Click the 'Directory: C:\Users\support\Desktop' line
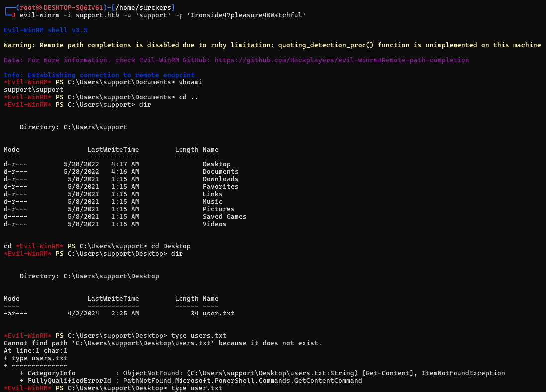This screenshot has height=392, width=546. tap(89, 276)
